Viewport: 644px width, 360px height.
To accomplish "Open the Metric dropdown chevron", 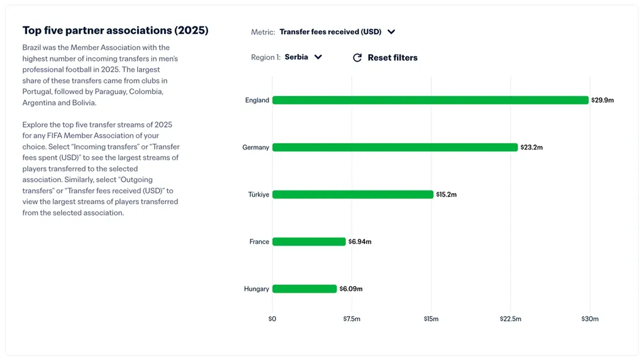I will (x=391, y=32).
